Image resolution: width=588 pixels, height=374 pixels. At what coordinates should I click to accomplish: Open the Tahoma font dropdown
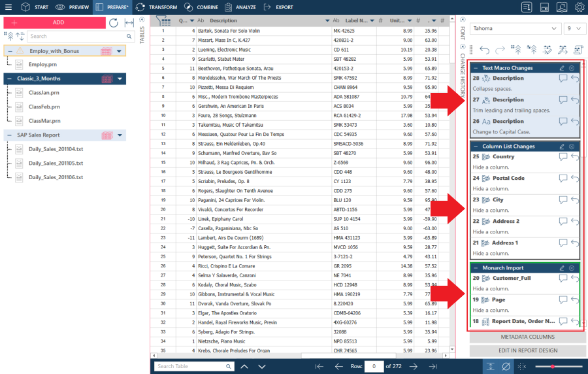[515, 29]
